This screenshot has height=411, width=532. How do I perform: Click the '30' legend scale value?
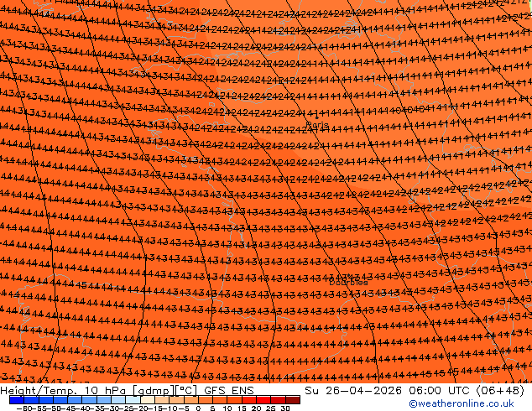(x=285, y=408)
